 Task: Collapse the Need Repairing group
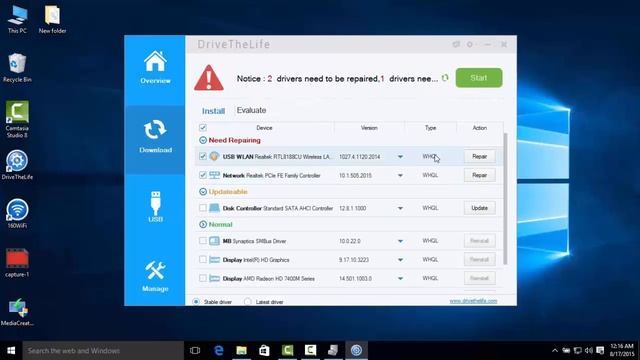tap(203, 140)
